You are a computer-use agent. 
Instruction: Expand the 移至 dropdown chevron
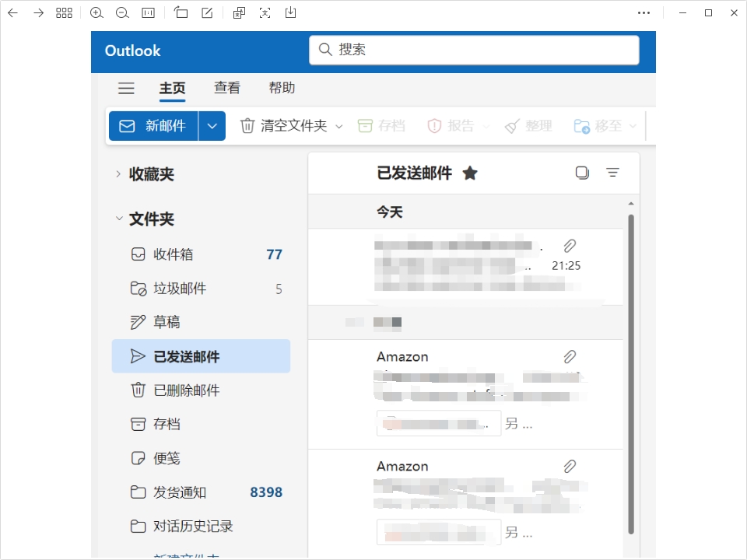tap(633, 127)
